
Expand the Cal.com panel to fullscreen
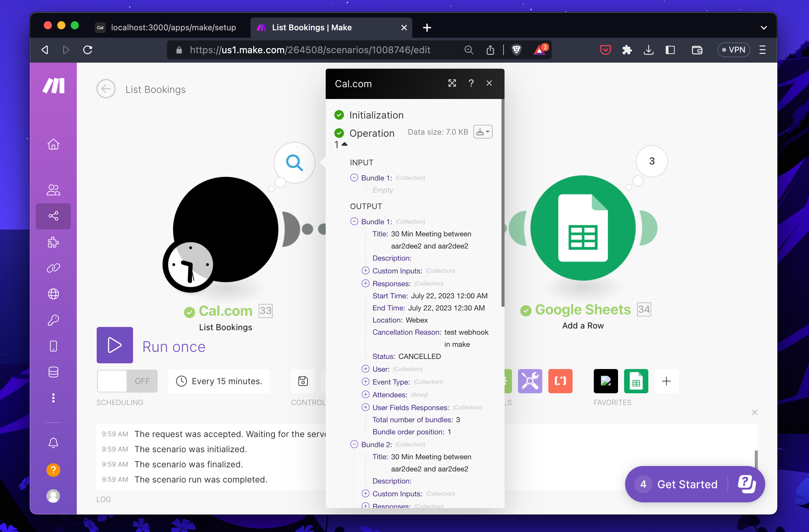tap(452, 83)
